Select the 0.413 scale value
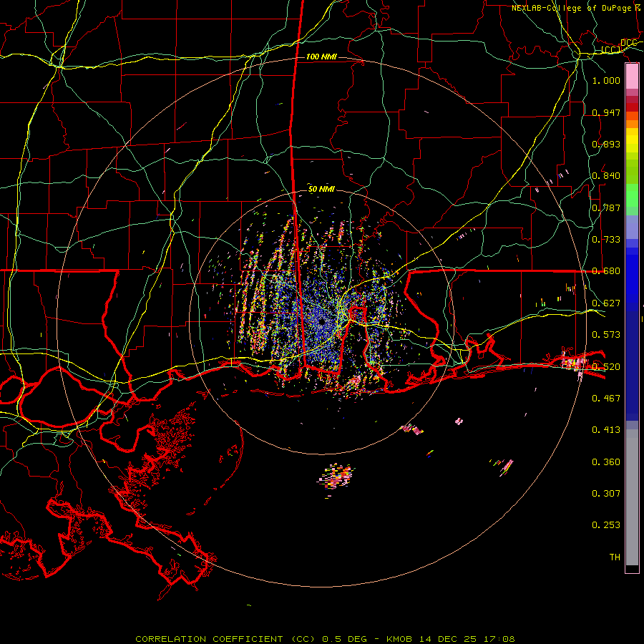The width and height of the screenshot is (644, 644). pyautogui.click(x=606, y=430)
